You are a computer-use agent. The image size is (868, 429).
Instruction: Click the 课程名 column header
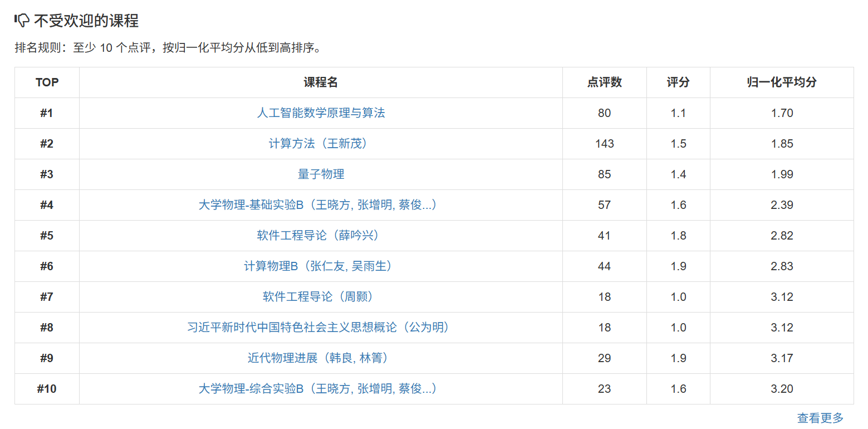pos(321,82)
